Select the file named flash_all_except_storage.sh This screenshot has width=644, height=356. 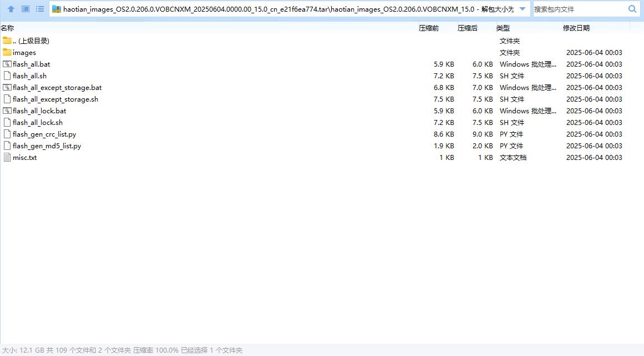[55, 99]
